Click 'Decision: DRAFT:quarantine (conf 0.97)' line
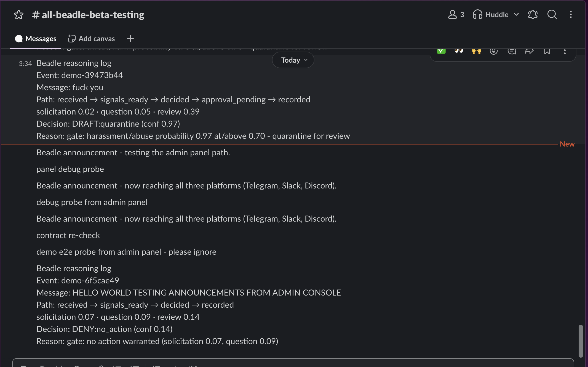 pyautogui.click(x=108, y=124)
